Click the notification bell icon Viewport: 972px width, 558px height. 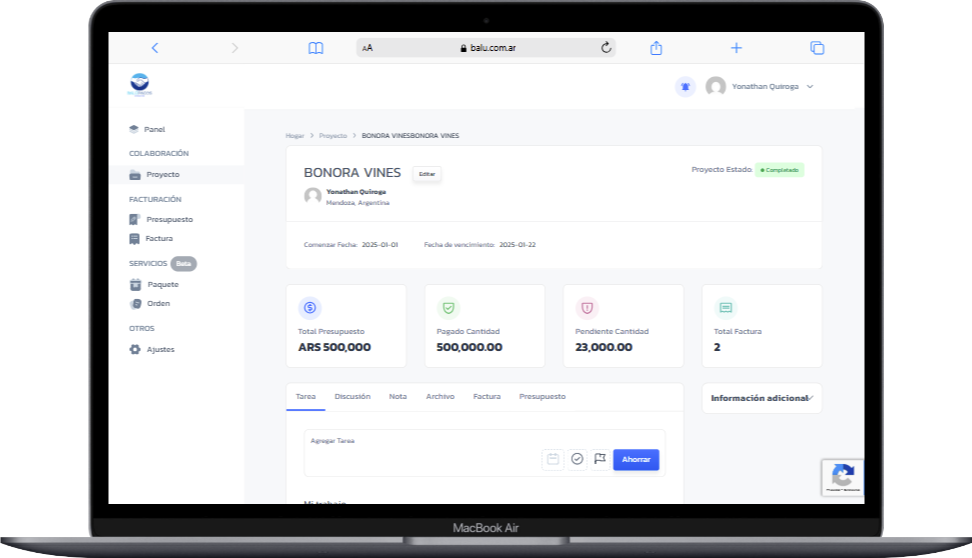coord(685,87)
